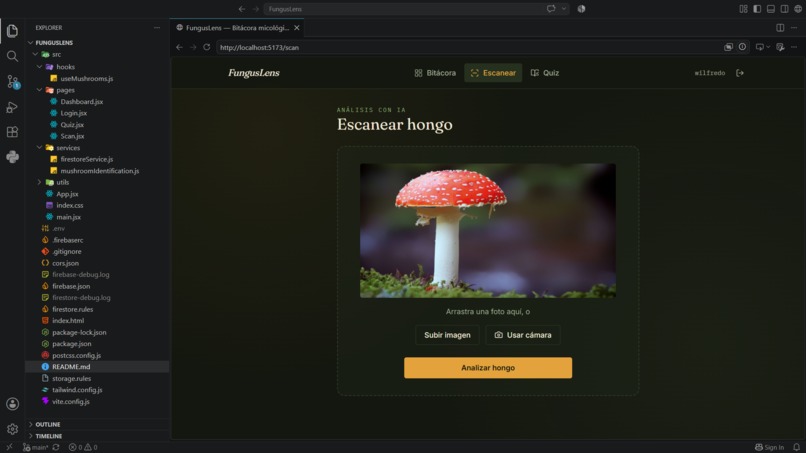The height and width of the screenshot is (453, 806).
Task: Open App.jsx file
Action: tap(98, 194)
